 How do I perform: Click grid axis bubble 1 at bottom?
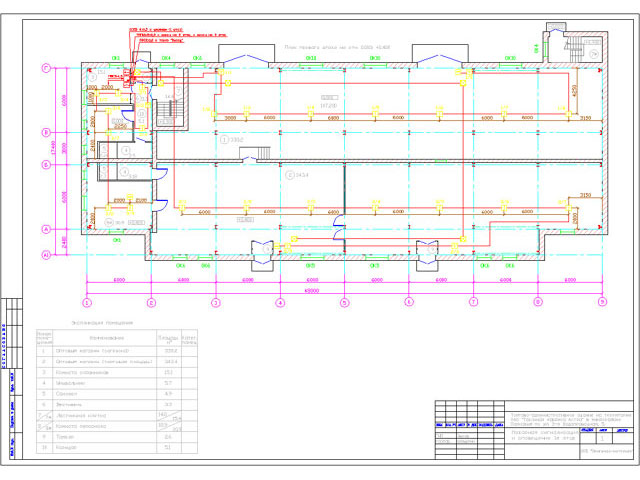click(x=87, y=301)
